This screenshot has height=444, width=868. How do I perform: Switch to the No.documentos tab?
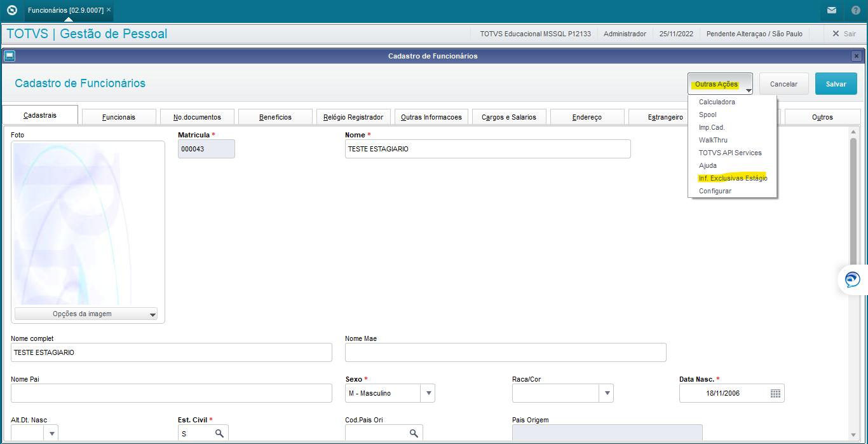tap(197, 117)
